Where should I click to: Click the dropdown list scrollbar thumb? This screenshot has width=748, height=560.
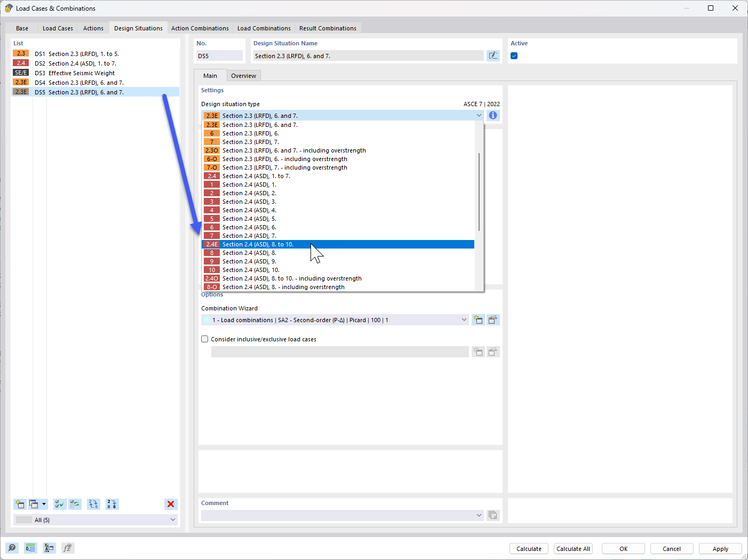tap(479, 192)
